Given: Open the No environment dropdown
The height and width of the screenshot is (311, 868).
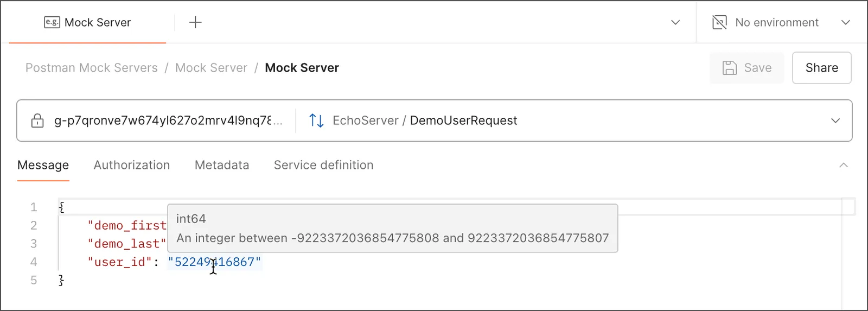Looking at the screenshot, I should [781, 22].
